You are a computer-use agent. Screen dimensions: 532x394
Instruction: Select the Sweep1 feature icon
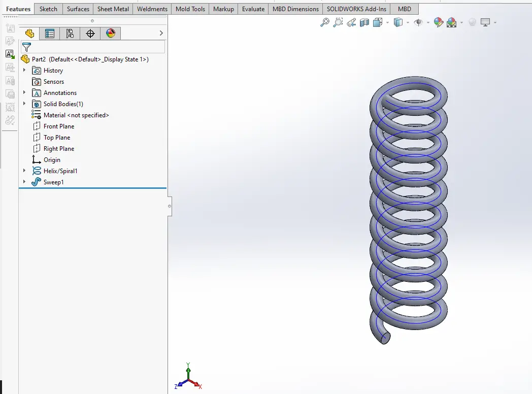37,182
